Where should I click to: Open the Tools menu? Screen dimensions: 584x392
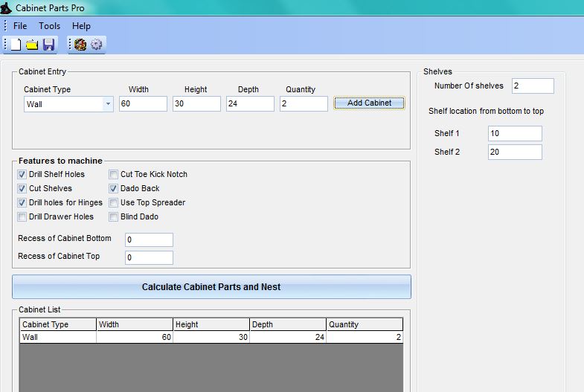[x=50, y=26]
